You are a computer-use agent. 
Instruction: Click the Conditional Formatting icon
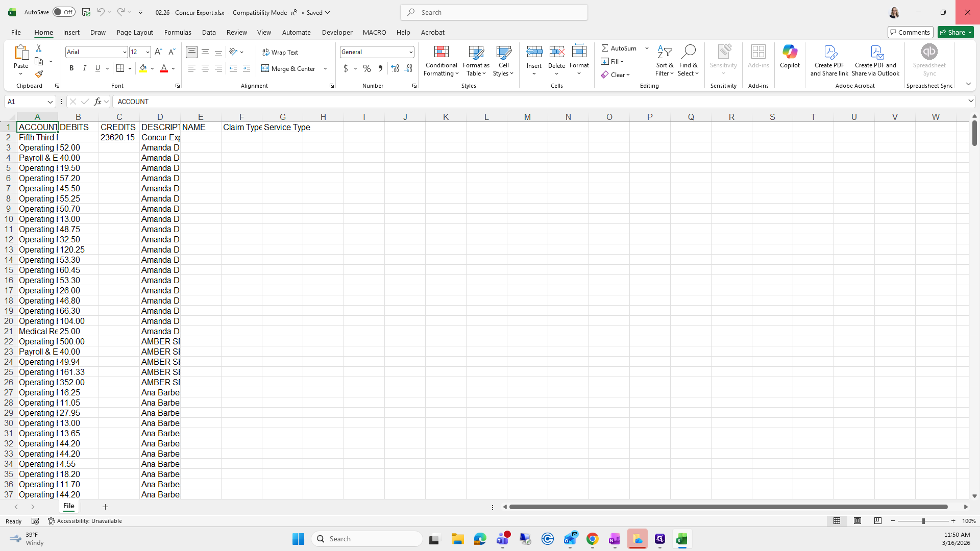[441, 52]
